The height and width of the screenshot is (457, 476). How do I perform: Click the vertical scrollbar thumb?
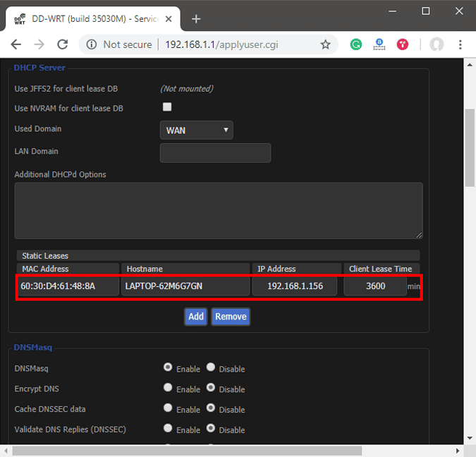pyautogui.click(x=470, y=148)
